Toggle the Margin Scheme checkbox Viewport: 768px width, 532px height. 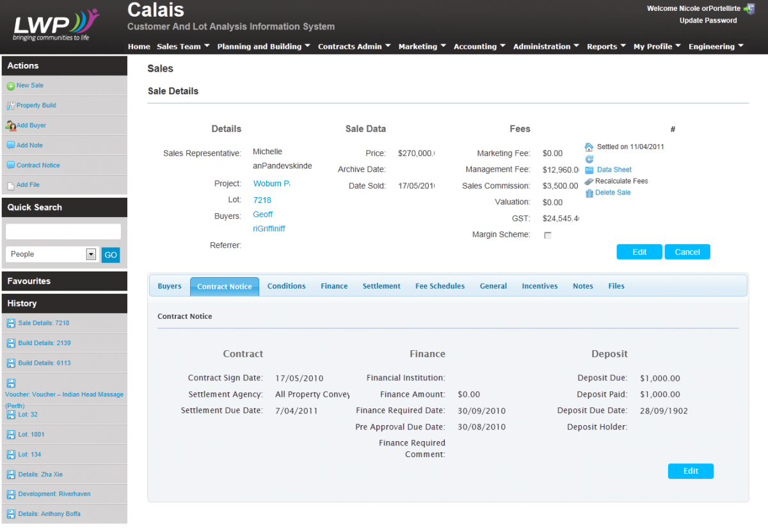click(x=547, y=236)
